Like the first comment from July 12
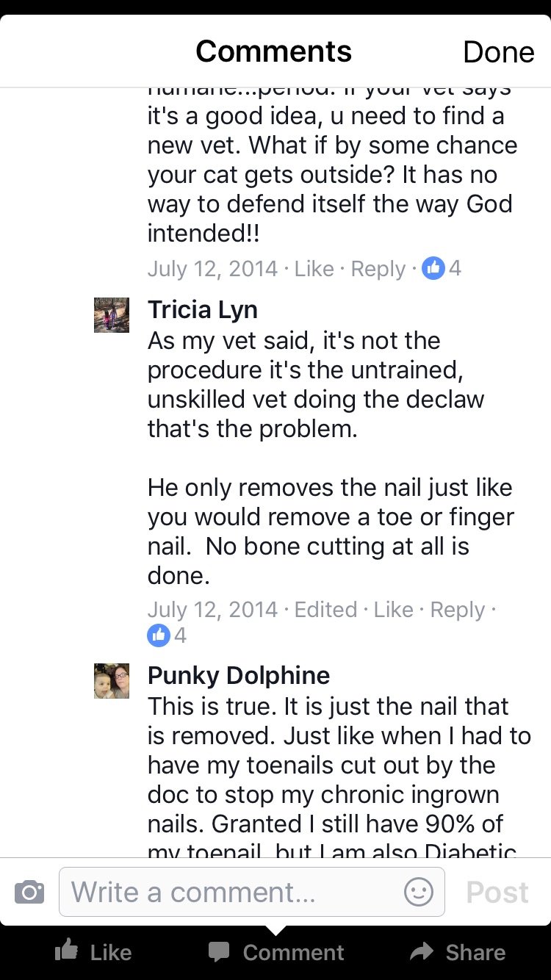551x980 pixels. click(314, 269)
